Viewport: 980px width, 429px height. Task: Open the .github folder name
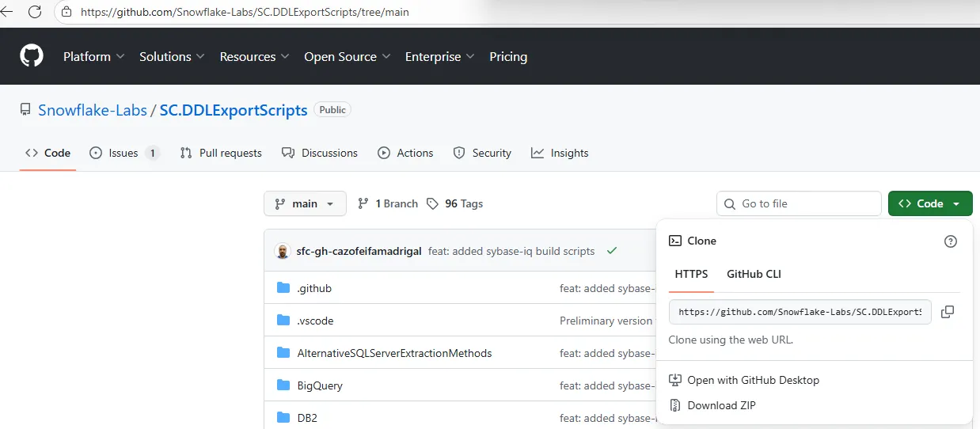pyautogui.click(x=314, y=288)
